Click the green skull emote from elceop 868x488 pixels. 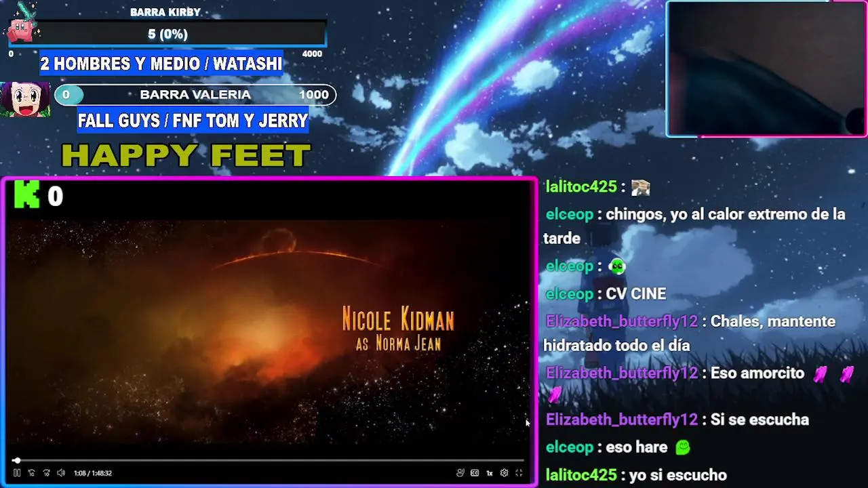pyautogui.click(x=617, y=266)
